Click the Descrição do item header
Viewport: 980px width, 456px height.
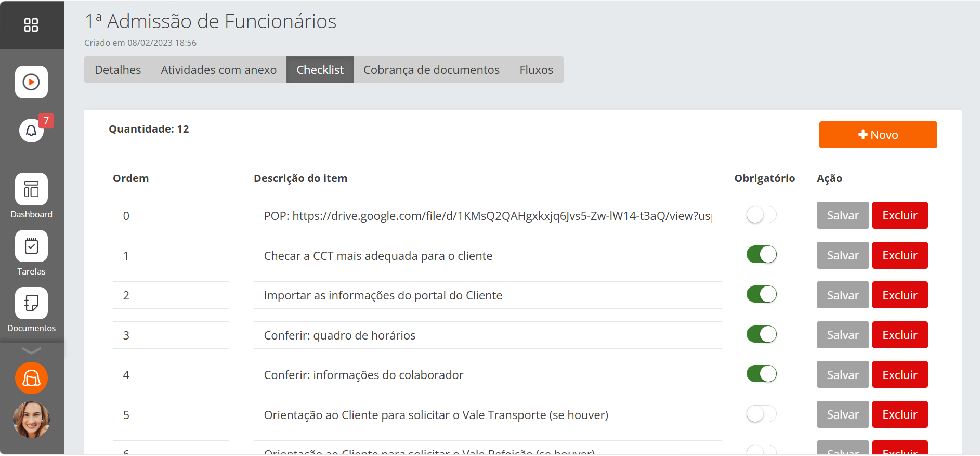(300, 178)
